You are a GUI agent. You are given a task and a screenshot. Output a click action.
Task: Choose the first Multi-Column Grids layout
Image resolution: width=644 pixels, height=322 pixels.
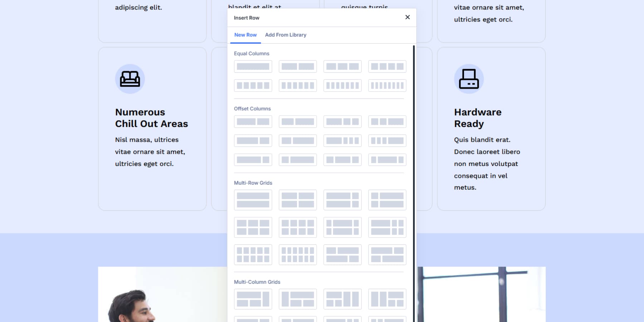(253, 299)
